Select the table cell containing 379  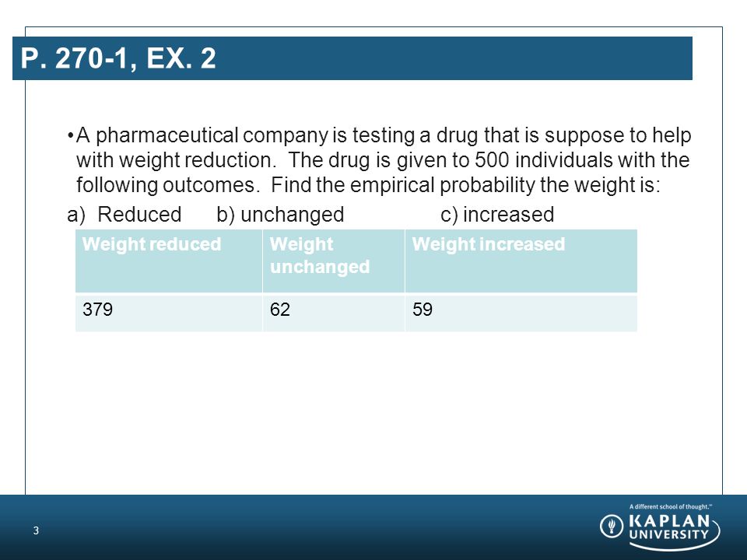[169, 313]
